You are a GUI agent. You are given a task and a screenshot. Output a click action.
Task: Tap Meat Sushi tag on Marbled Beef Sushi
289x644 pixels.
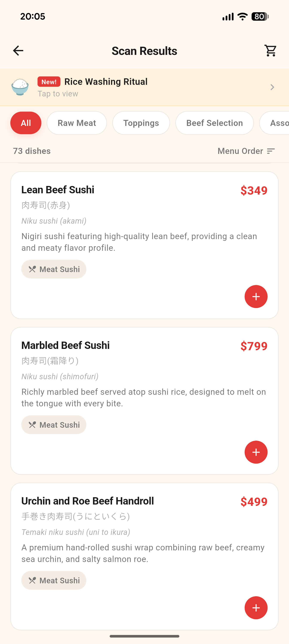point(54,425)
